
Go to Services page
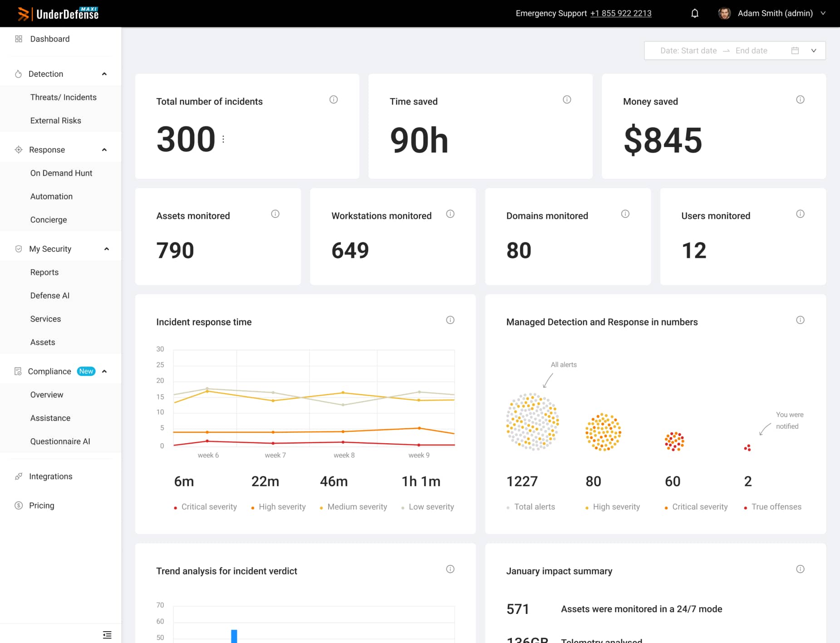(x=45, y=319)
